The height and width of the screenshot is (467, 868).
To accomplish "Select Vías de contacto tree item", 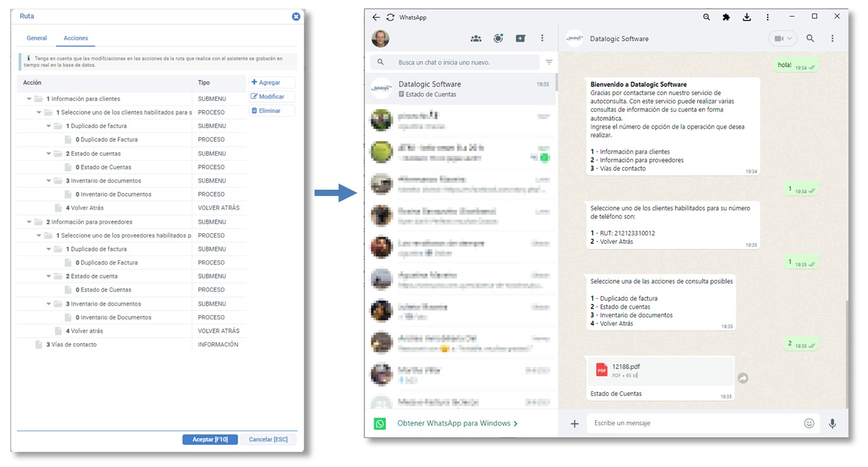I will click(x=71, y=345).
